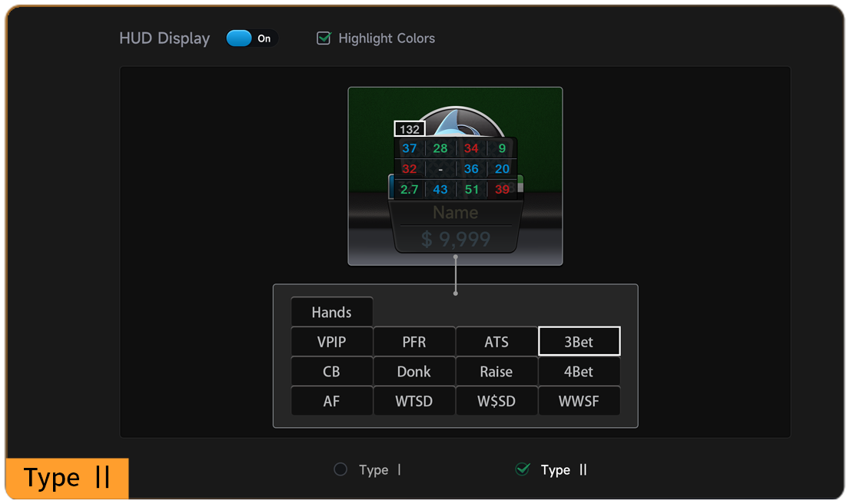Viewport: 850px width, 504px height.
Task: Click the Hands stat cell
Action: coord(331,312)
